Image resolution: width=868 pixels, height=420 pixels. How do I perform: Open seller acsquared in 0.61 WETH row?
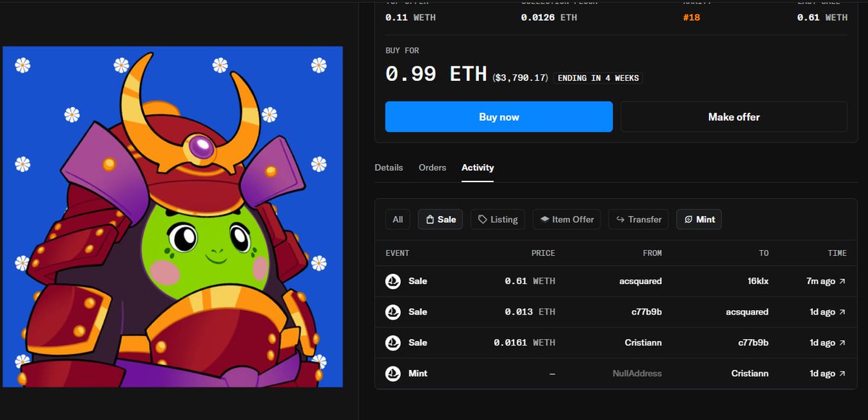[x=642, y=281]
